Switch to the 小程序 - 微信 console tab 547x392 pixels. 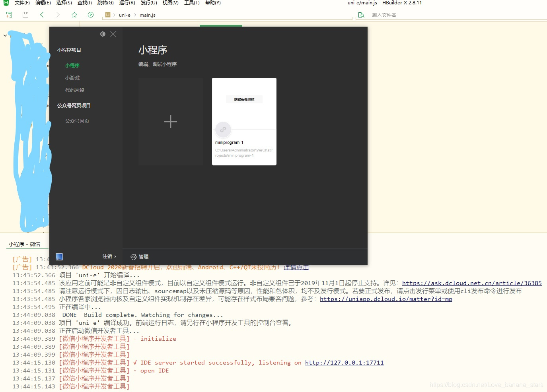24,244
